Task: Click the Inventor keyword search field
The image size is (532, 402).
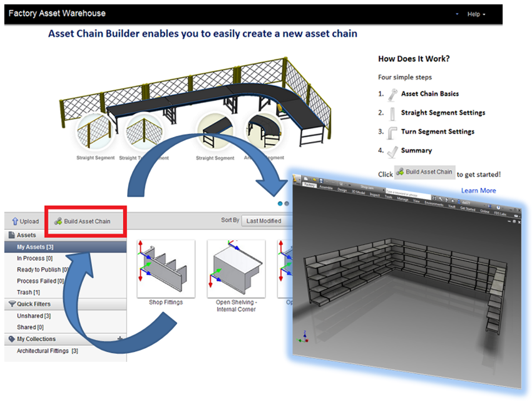Action: coord(408,193)
